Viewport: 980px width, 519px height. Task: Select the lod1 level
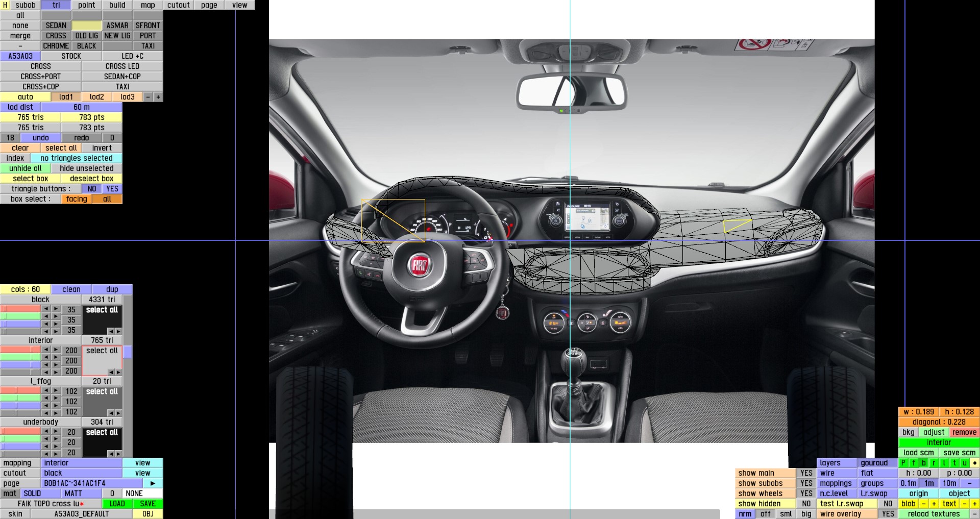66,97
